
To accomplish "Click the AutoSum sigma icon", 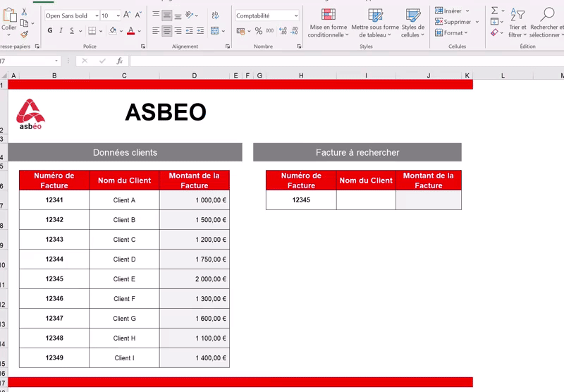I will (495, 11).
